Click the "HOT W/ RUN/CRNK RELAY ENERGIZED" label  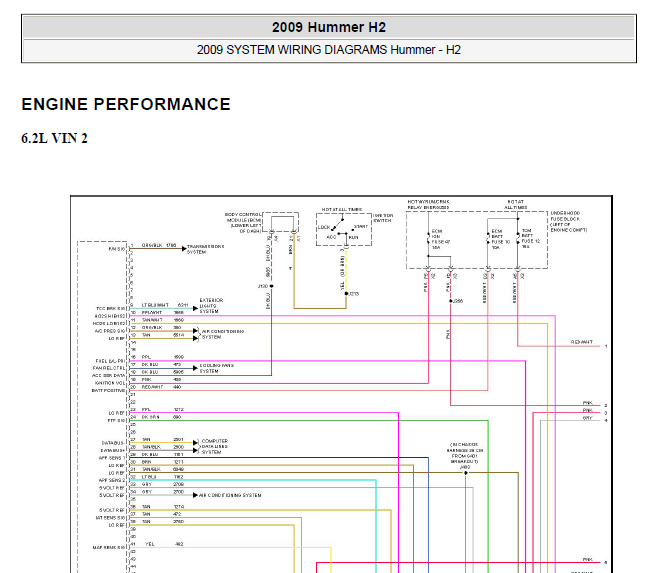(x=428, y=205)
